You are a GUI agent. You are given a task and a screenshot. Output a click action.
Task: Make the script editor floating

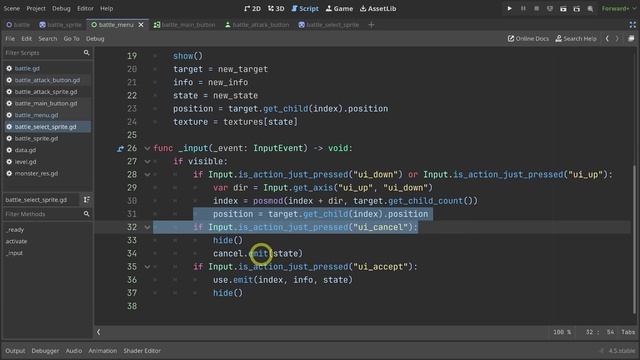631,39
